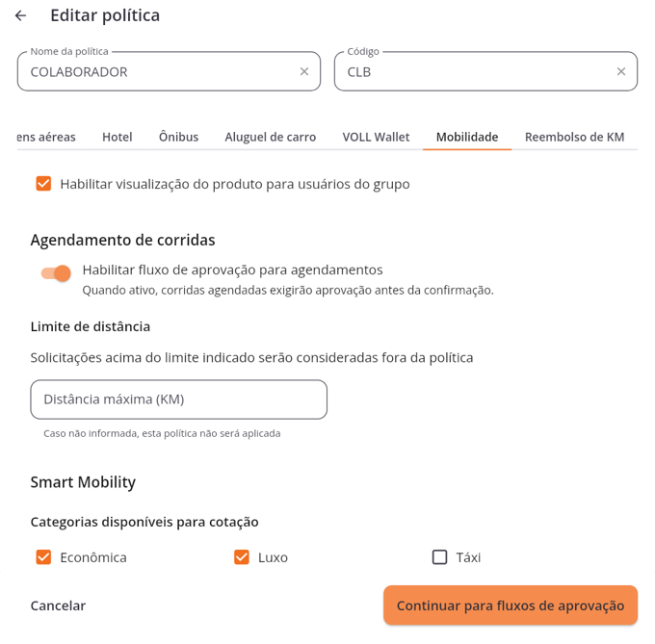Uncheck the Luxo category

click(242, 557)
